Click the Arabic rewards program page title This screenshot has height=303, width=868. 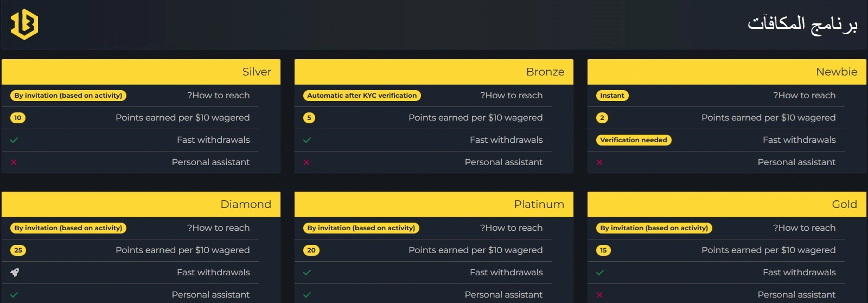pos(802,24)
